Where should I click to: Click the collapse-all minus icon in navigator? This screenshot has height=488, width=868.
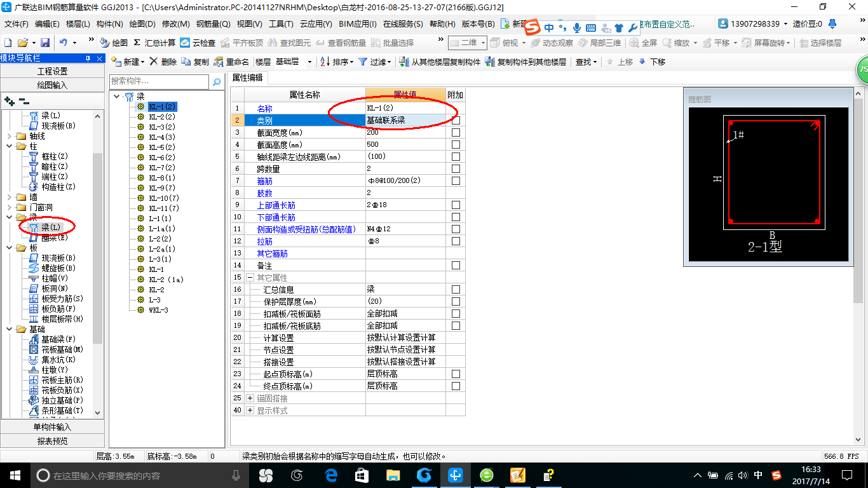24,100
